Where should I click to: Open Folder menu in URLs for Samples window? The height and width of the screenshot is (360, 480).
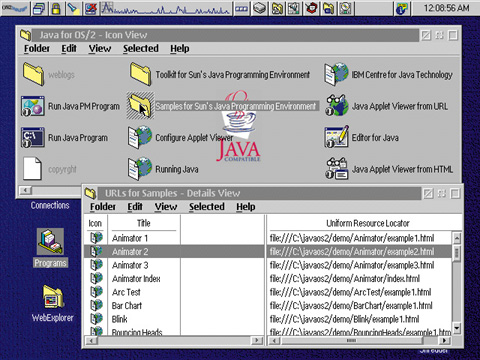tap(103, 207)
